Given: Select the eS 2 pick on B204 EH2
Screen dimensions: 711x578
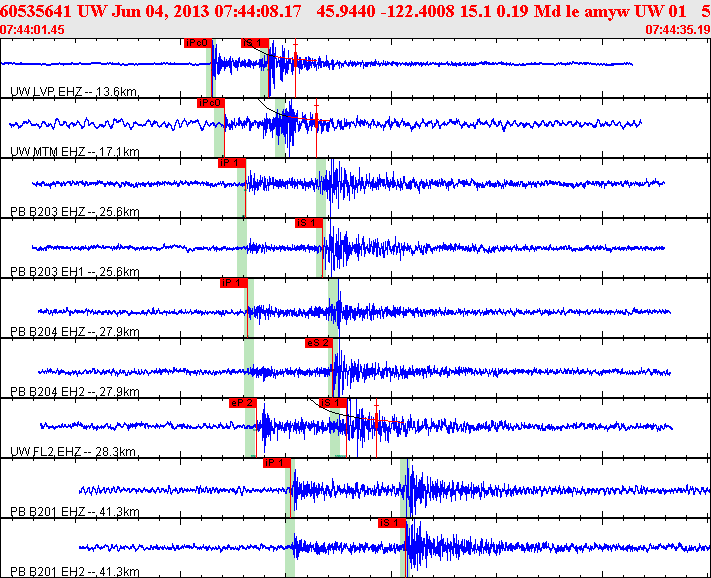Looking at the screenshot, I should click(319, 343).
